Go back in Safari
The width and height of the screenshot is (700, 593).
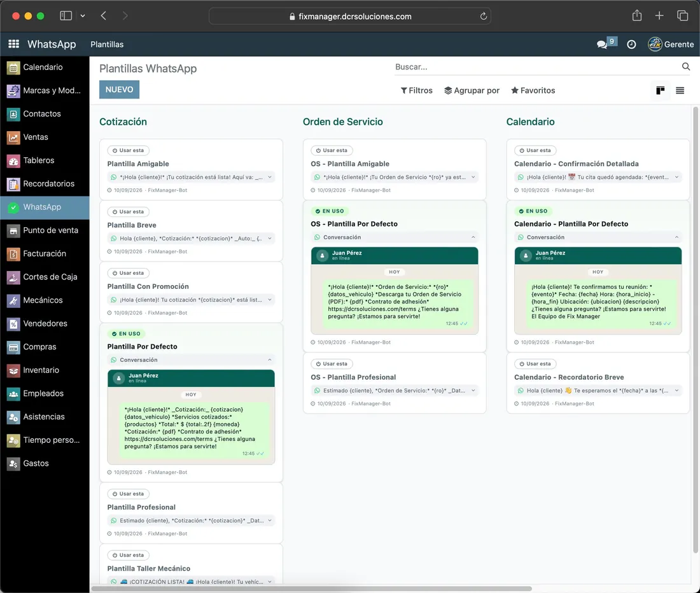coord(104,16)
